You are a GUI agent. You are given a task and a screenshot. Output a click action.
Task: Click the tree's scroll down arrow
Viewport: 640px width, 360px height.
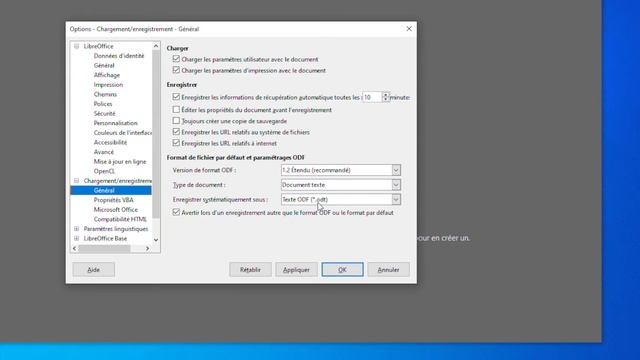pyautogui.click(x=156, y=240)
